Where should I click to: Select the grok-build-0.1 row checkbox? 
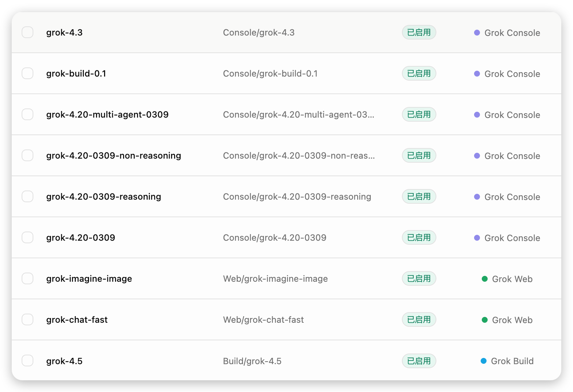(x=27, y=73)
